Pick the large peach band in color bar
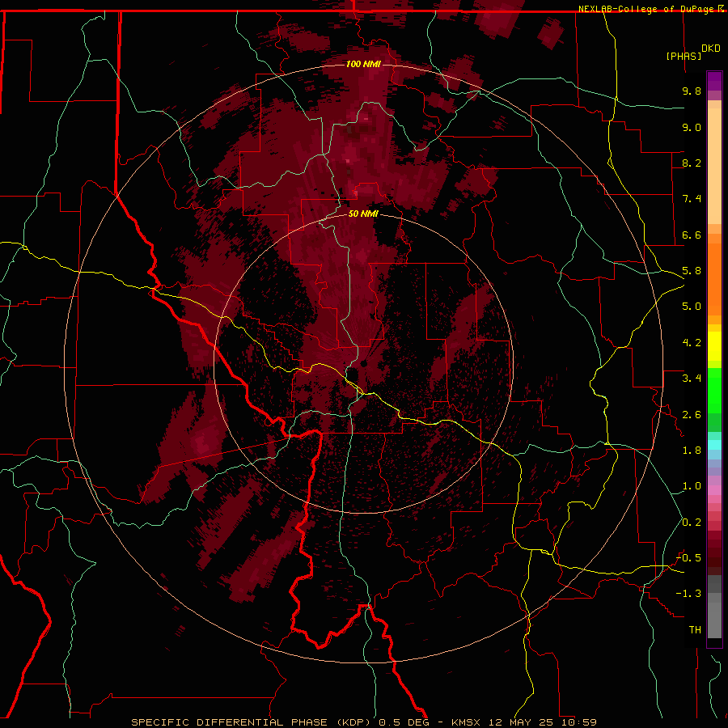Viewport: 728px width, 728px height. [x=714, y=166]
